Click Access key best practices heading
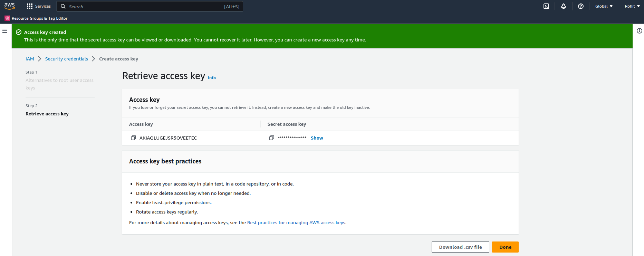This screenshot has width=644, height=256. (x=165, y=161)
